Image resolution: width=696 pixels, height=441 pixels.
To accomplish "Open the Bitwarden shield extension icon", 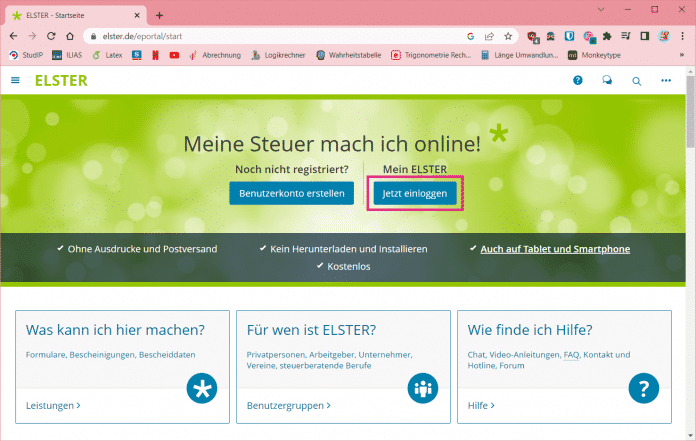I will 569,36.
